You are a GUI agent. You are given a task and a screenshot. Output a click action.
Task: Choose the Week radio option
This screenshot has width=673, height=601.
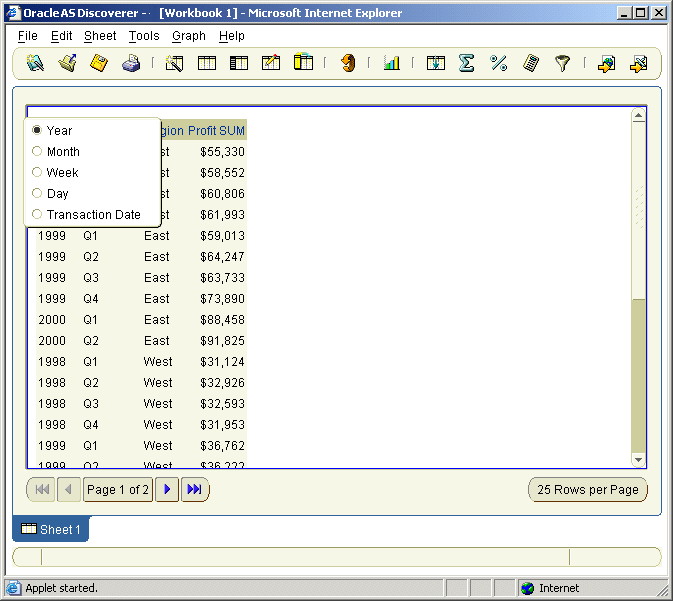click(x=37, y=172)
